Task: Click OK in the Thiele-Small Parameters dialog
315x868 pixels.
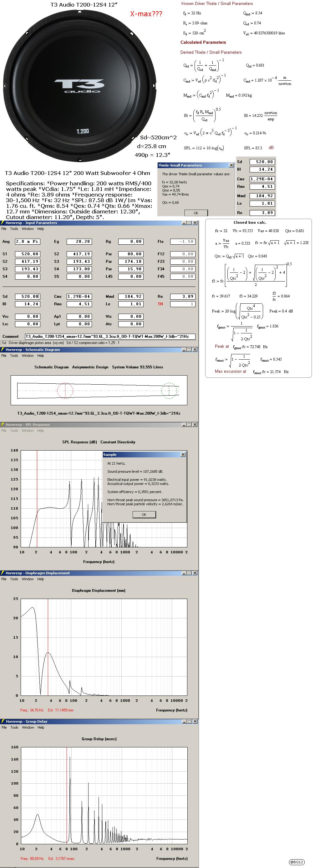Action: click(x=196, y=213)
